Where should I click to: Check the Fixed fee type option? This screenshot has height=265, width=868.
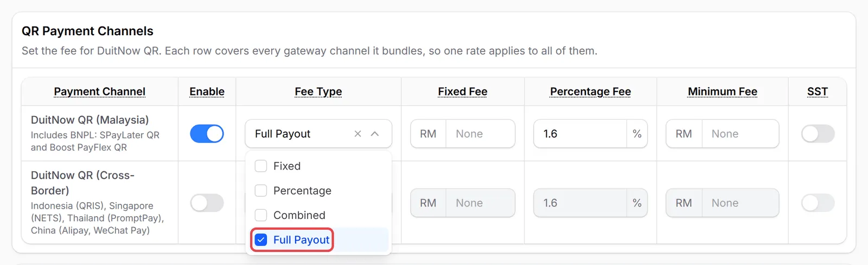pos(261,166)
